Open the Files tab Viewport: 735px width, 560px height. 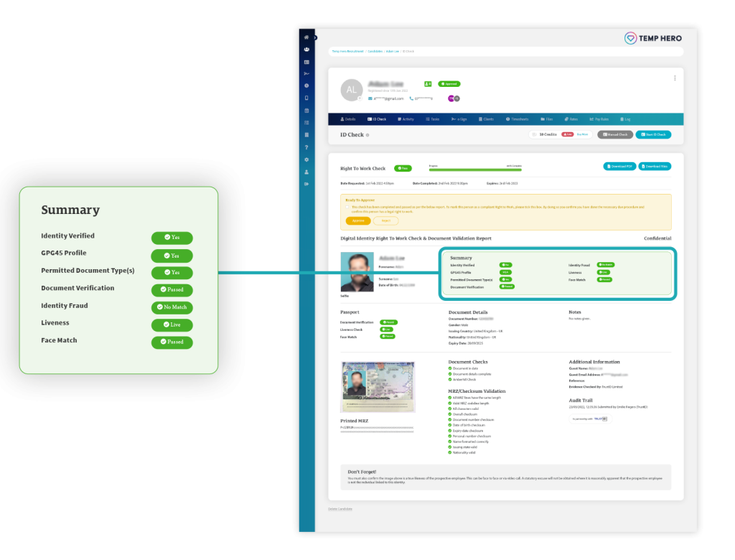(546, 119)
